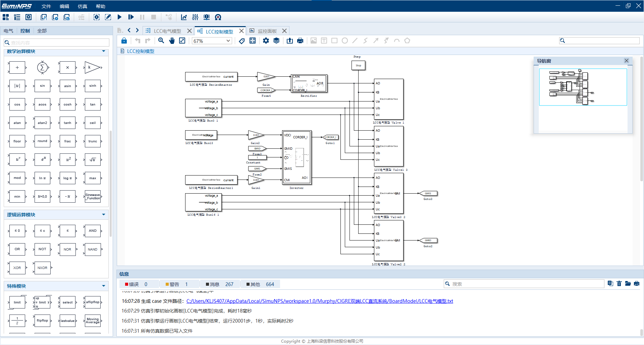This screenshot has width=644, height=345.
Task: Click the clear log trash icon
Action: click(619, 284)
